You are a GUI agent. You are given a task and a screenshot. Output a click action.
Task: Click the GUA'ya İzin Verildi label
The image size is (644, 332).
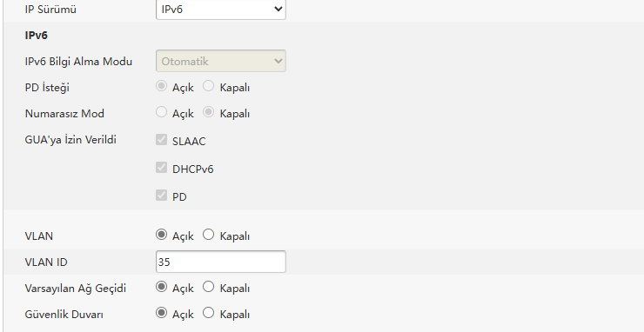[70, 140]
